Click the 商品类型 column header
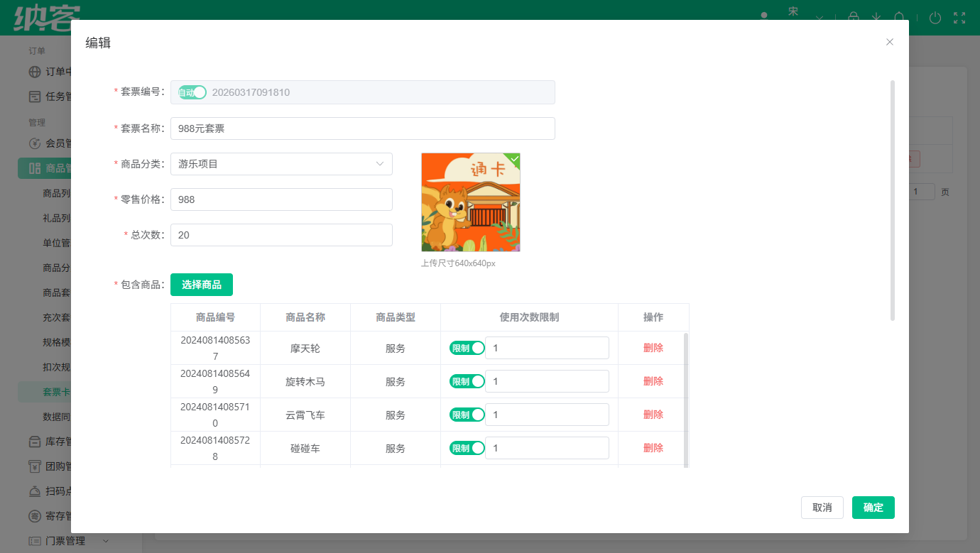Screen dimensions: 980x553 tap(396, 317)
